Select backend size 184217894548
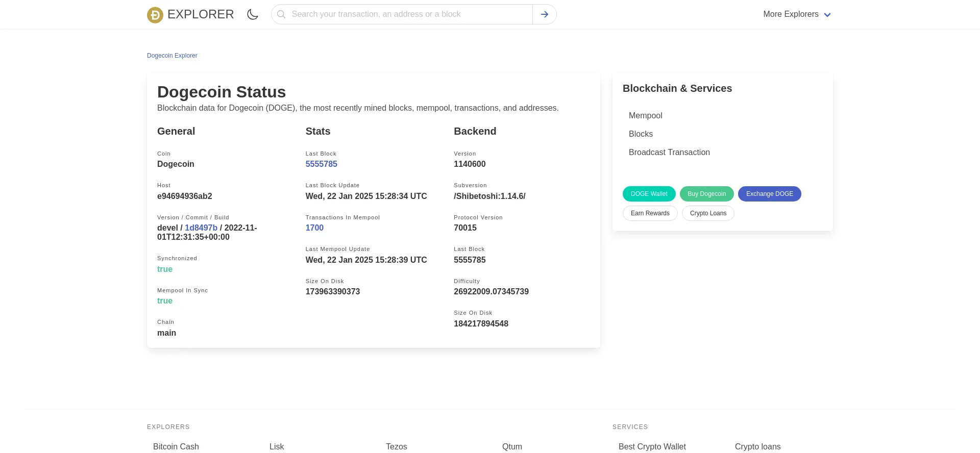Image resolution: width=980 pixels, height=453 pixels. click(x=481, y=323)
